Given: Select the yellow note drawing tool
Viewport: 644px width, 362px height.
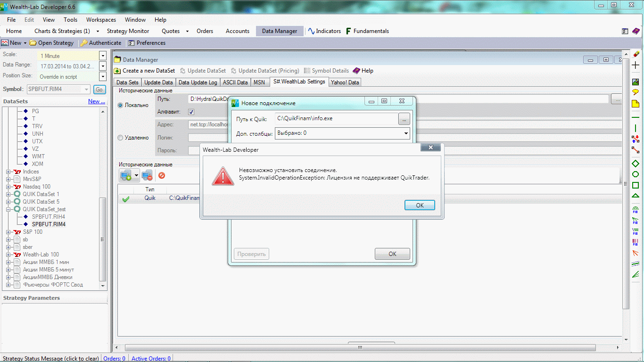Looking at the screenshot, I should (x=636, y=104).
